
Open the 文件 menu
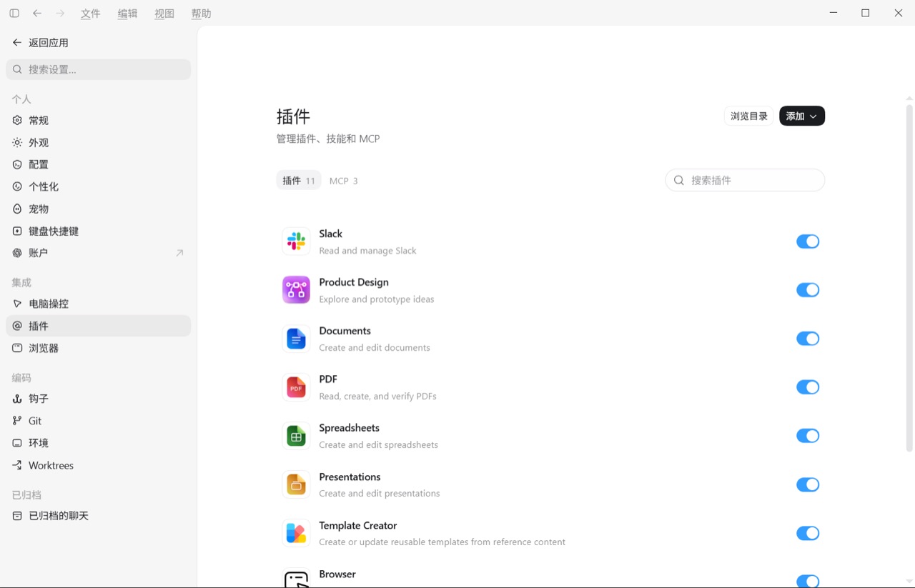91,14
